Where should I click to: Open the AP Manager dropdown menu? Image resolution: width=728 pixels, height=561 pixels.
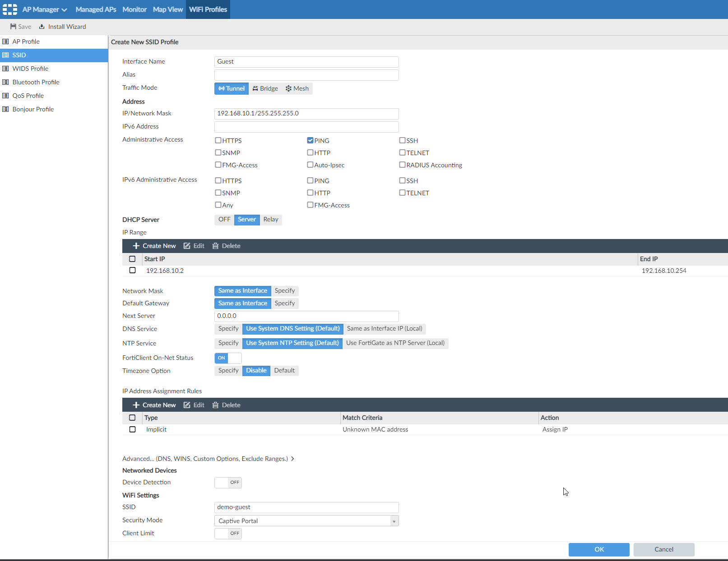(45, 9)
